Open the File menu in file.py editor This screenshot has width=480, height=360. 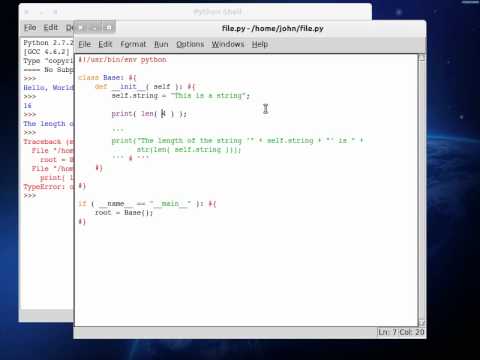[84, 44]
